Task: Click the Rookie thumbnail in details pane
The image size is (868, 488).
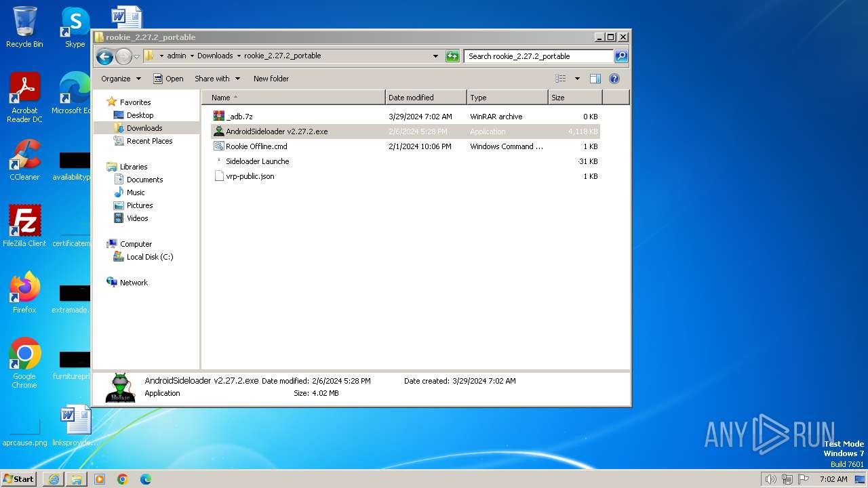Action: point(120,387)
